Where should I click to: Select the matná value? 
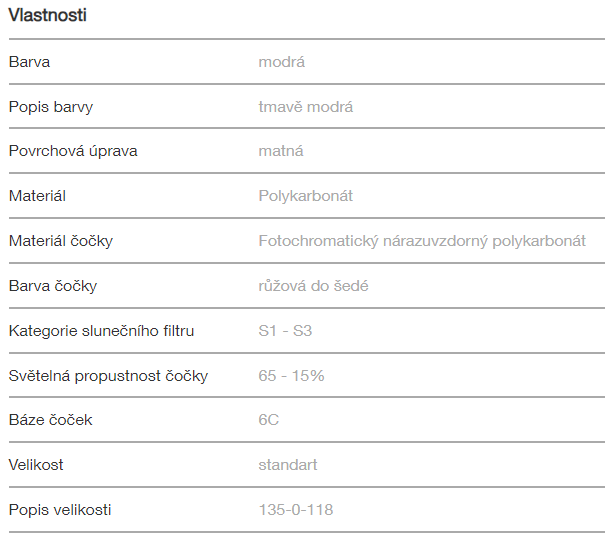pos(281,151)
